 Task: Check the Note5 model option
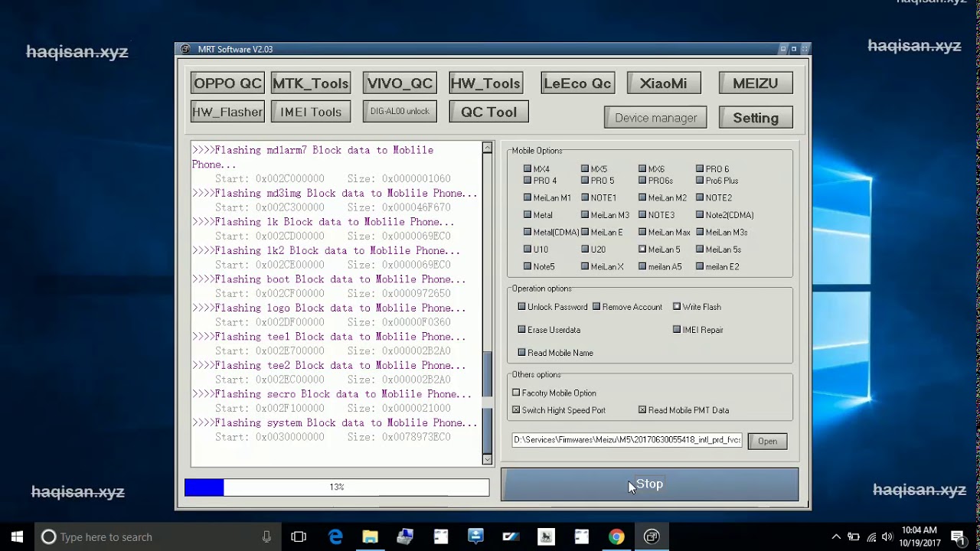(528, 266)
